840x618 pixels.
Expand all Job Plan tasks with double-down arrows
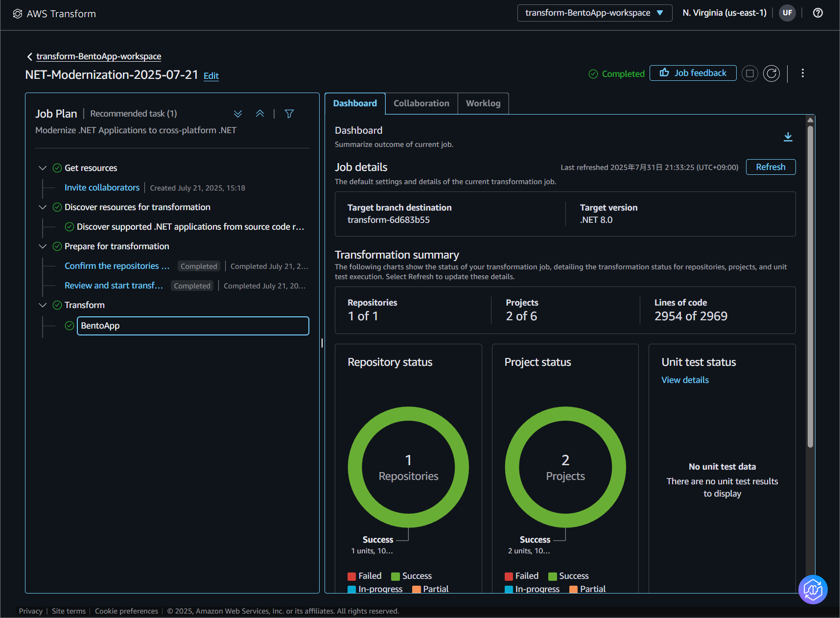click(238, 114)
